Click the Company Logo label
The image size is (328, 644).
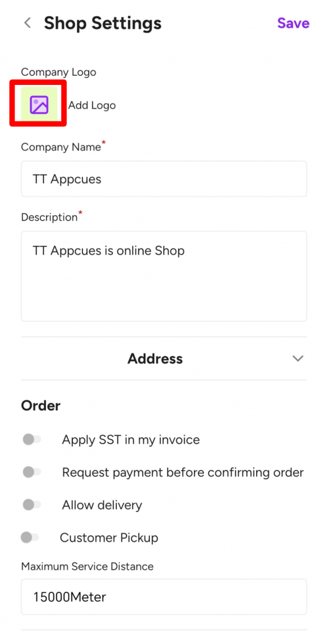point(59,72)
